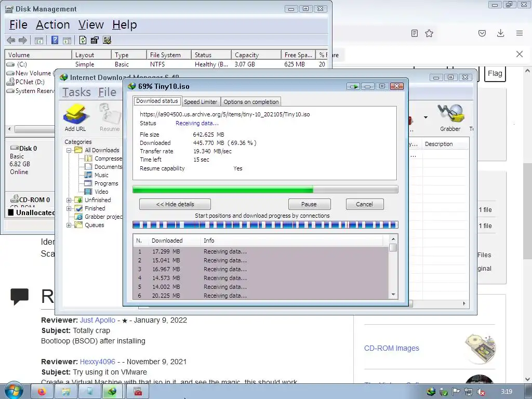
Task: Click the Firefox taskbar icon
Action: click(x=42, y=392)
